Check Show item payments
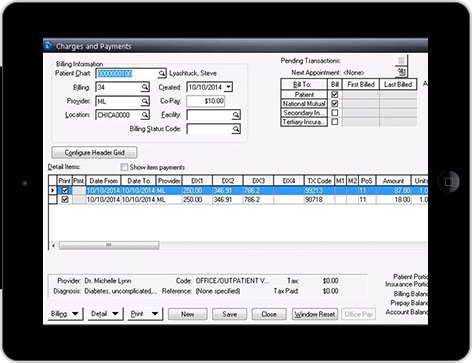The width and height of the screenshot is (472, 363). click(x=124, y=167)
